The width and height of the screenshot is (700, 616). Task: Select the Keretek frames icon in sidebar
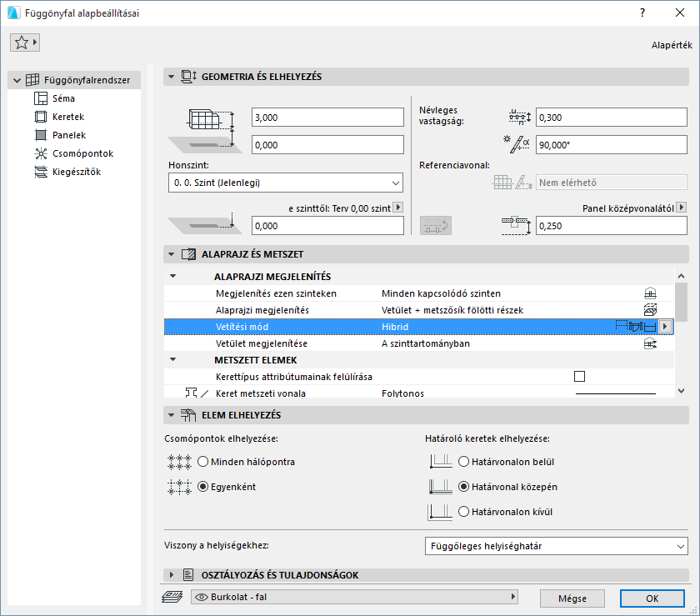pyautogui.click(x=40, y=117)
